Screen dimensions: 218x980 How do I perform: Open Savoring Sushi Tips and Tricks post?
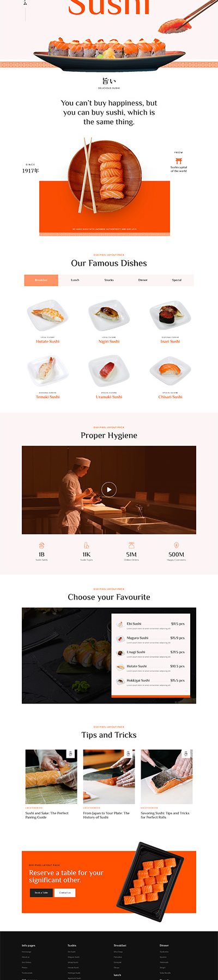(165, 815)
